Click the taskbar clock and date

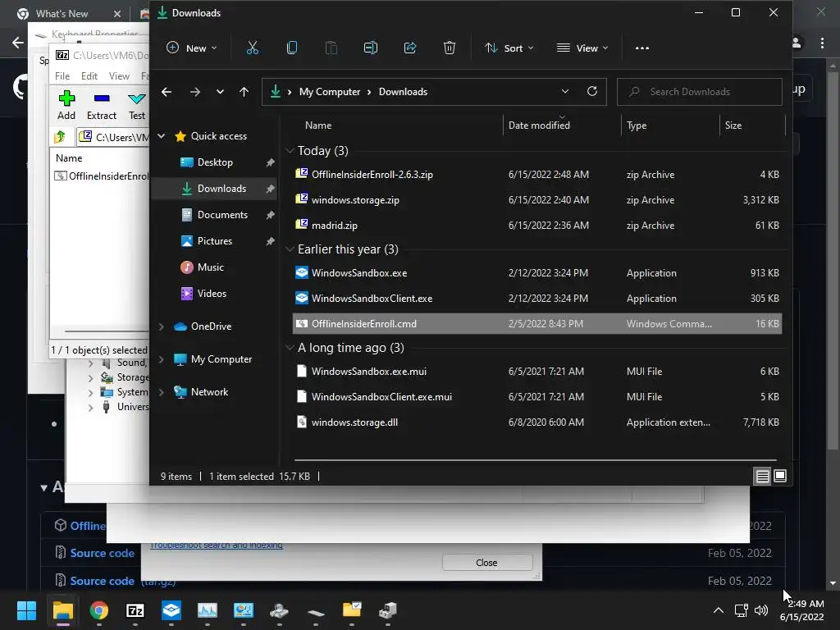(x=802, y=610)
